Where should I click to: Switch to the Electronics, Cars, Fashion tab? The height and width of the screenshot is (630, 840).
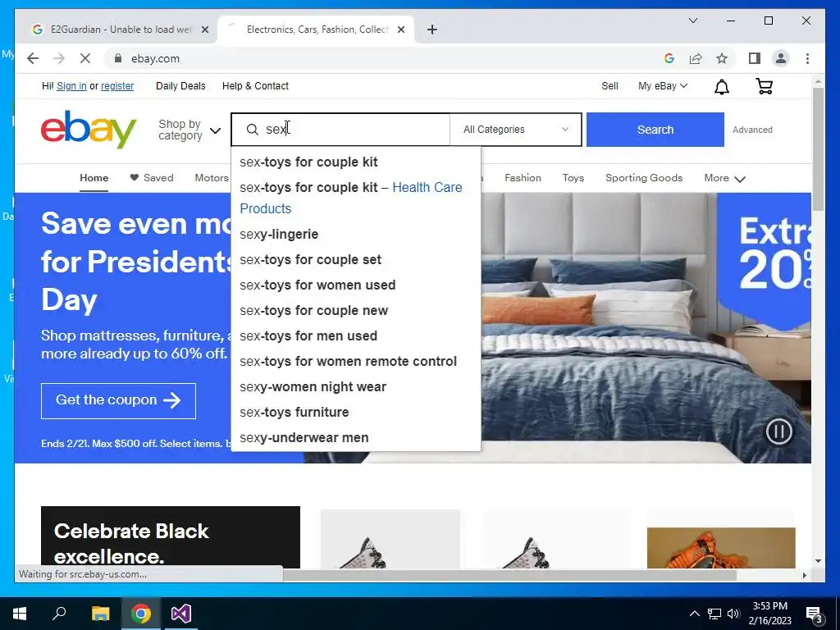(x=317, y=30)
